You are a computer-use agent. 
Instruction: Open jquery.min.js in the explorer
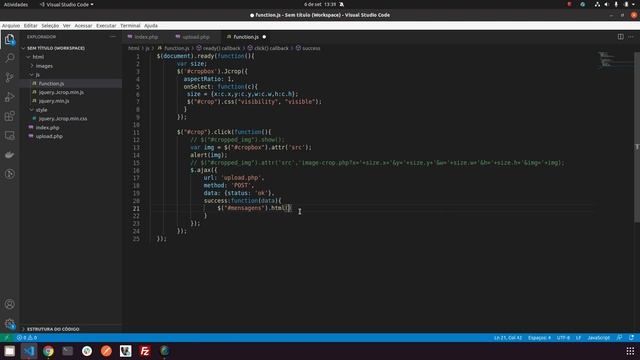pos(54,101)
